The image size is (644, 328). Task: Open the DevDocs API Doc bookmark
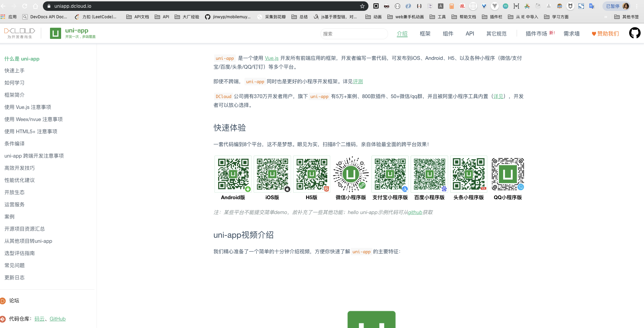[45, 17]
